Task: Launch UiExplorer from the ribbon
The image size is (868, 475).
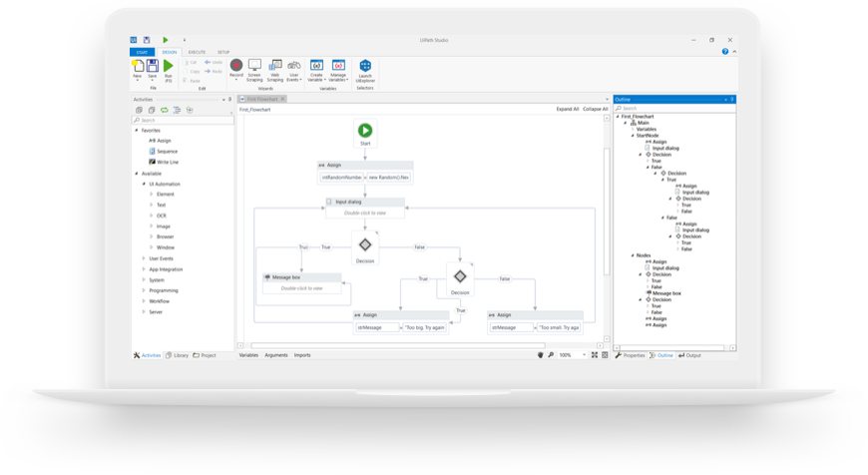Action: click(x=365, y=71)
